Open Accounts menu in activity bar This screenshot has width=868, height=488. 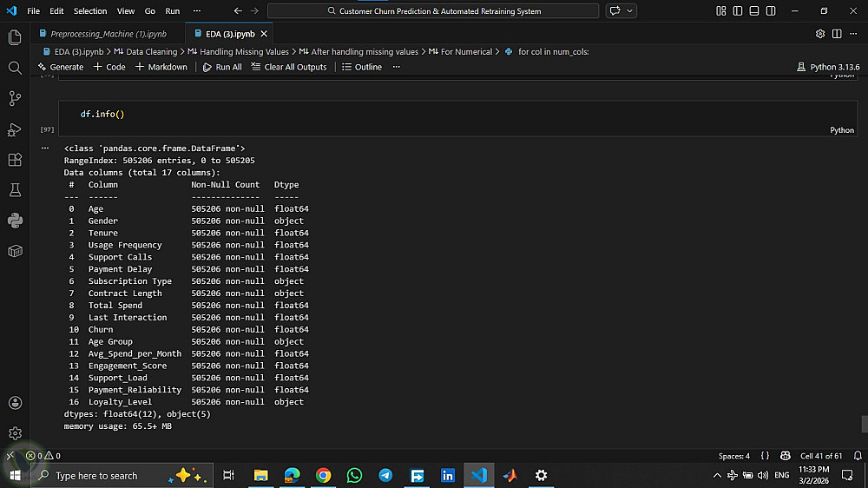pos(15,403)
